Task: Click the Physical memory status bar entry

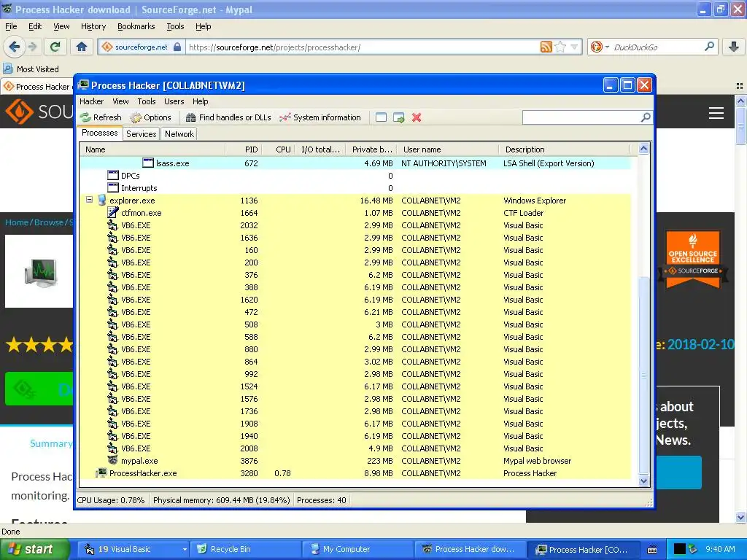Action: tap(222, 500)
